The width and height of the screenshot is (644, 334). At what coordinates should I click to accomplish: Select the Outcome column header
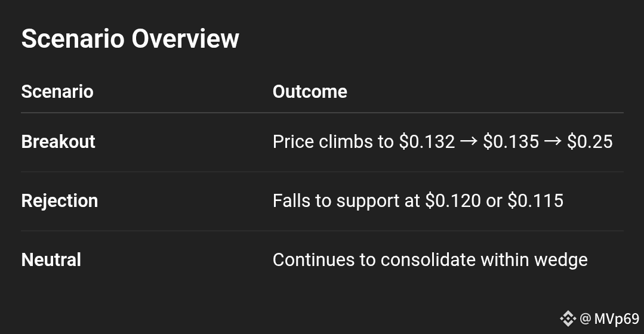pyautogui.click(x=310, y=91)
